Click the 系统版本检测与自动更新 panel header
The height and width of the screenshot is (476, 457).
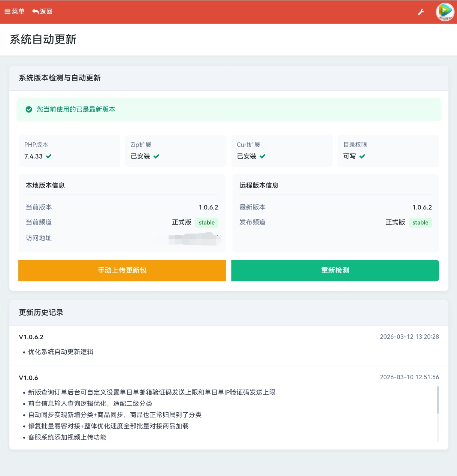pyautogui.click(x=60, y=78)
